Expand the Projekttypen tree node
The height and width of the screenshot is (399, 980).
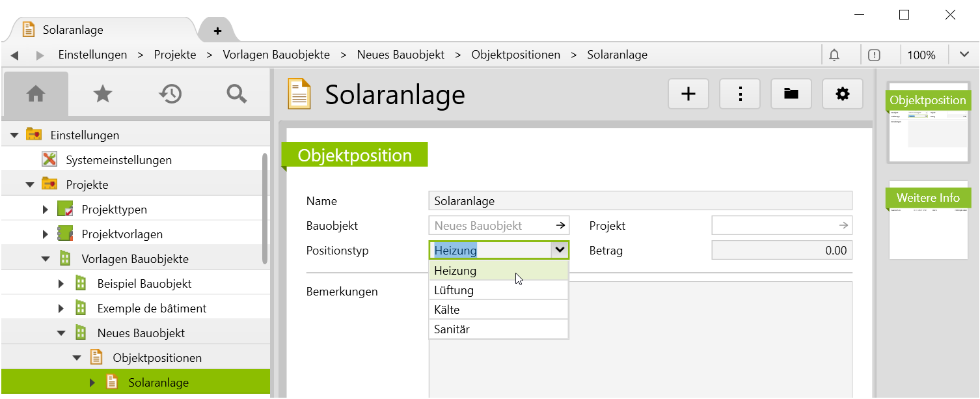[x=46, y=210]
